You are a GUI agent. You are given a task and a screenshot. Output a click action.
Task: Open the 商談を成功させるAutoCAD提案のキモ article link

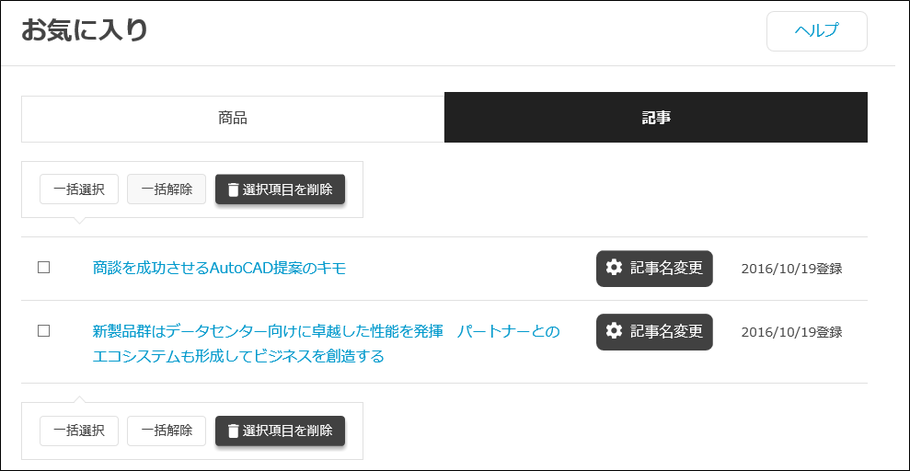[x=219, y=268]
